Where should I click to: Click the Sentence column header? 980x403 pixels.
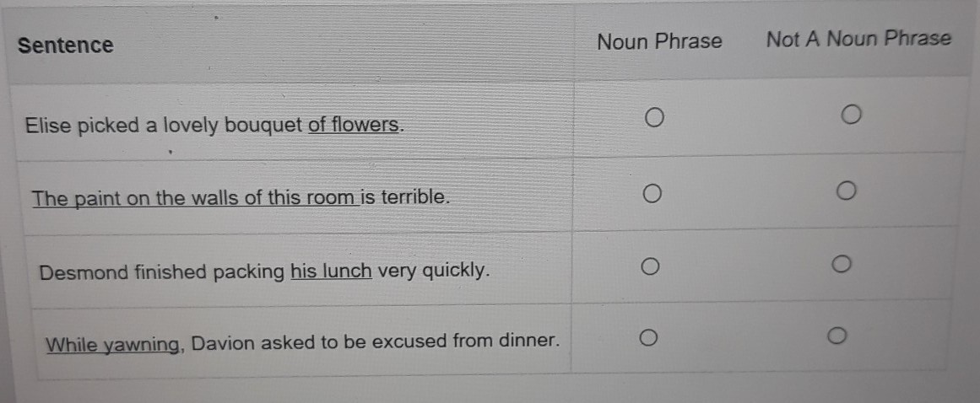coord(65,45)
